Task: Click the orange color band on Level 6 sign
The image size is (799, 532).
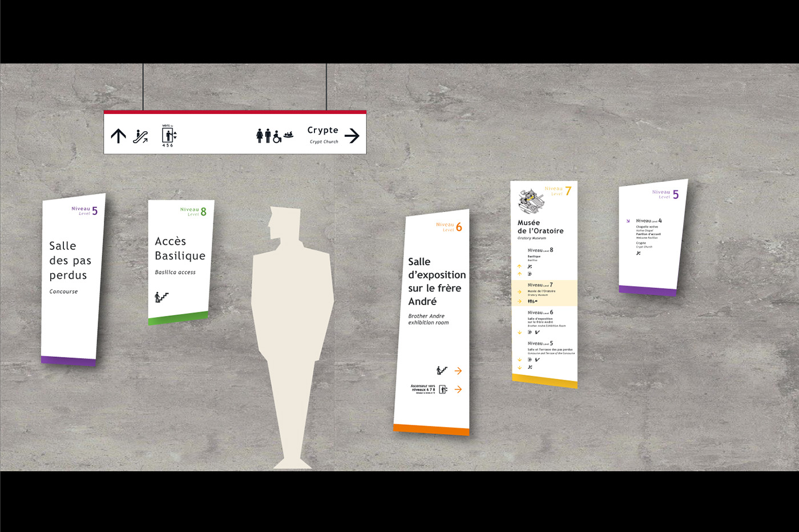Action: click(431, 429)
